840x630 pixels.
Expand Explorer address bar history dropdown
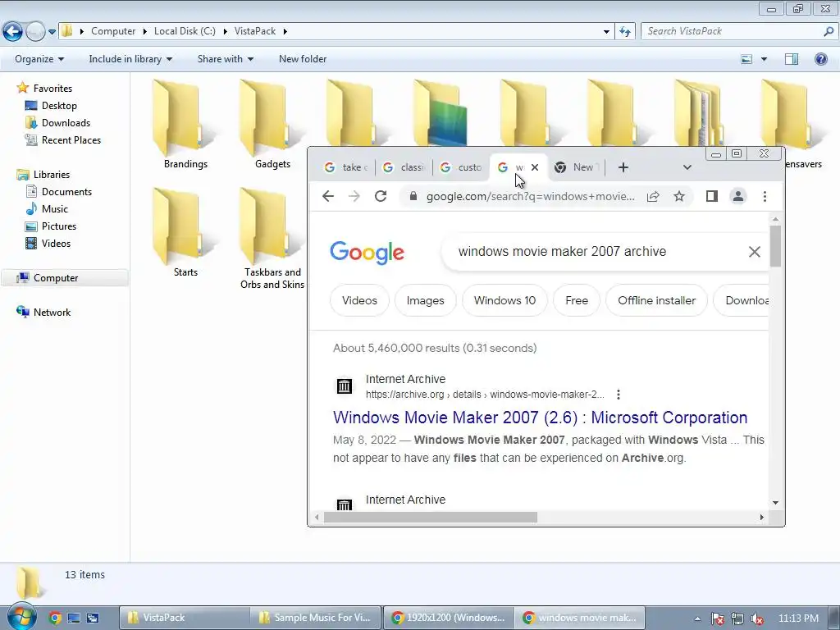(606, 32)
